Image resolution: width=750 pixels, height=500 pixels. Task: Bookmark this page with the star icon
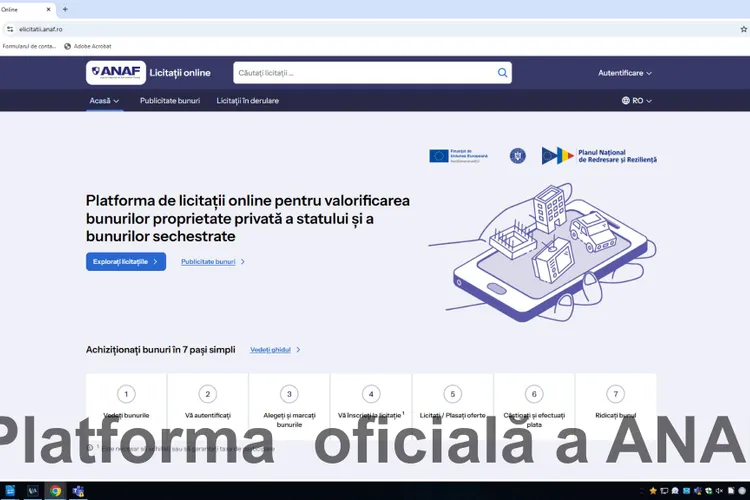coord(744,29)
